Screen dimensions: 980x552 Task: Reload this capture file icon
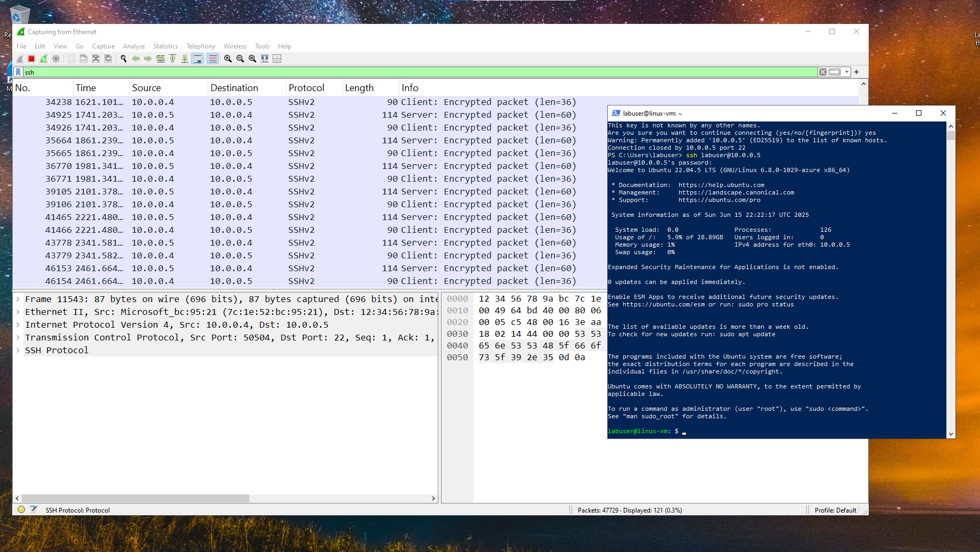pyautogui.click(x=108, y=59)
